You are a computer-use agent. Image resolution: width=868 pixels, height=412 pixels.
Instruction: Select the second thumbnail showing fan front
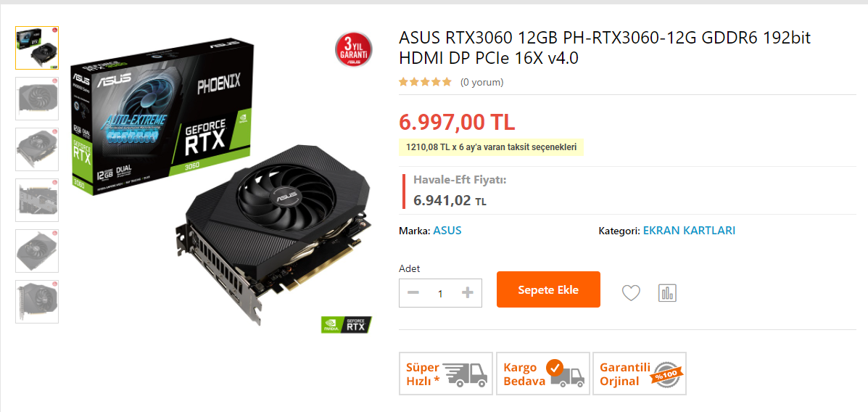click(x=37, y=99)
